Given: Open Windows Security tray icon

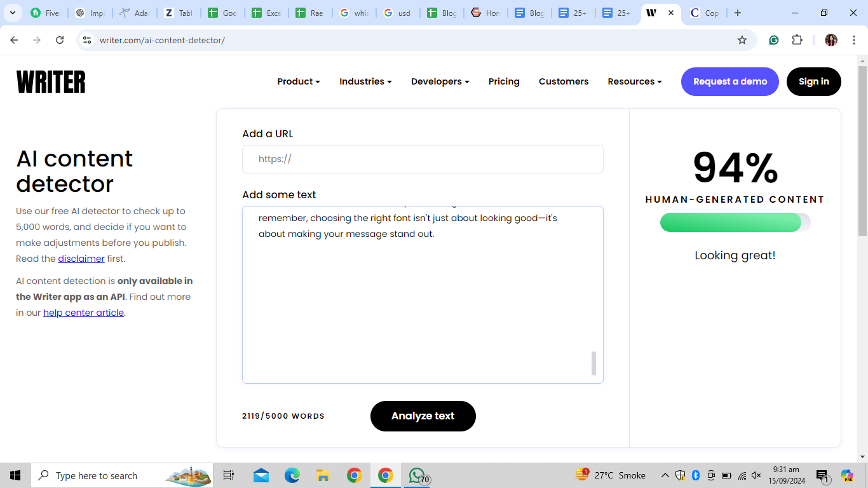Looking at the screenshot, I should 681,475.
